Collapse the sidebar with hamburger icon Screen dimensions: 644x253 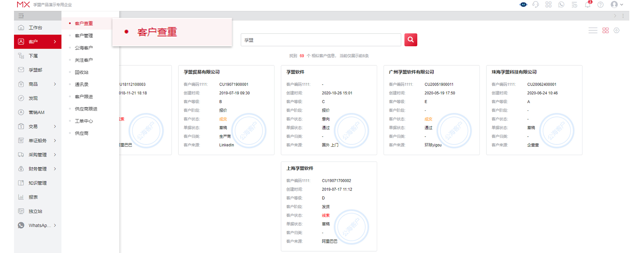(x=21, y=16)
